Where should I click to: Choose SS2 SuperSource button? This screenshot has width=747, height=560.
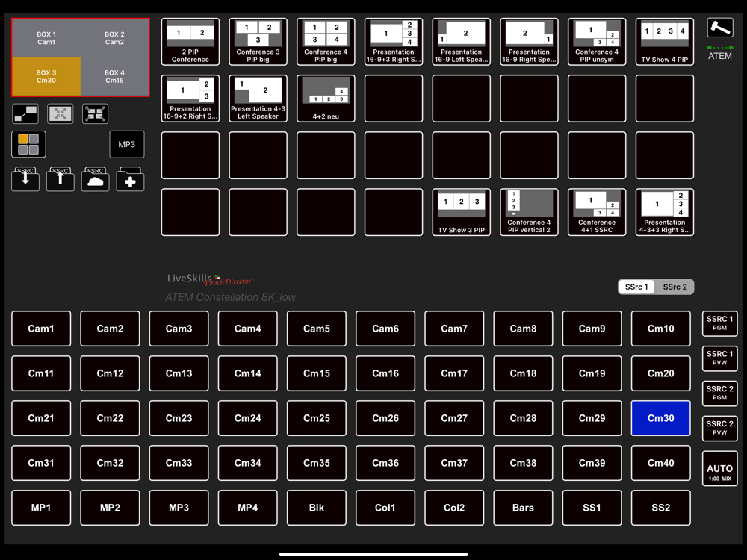point(661,508)
